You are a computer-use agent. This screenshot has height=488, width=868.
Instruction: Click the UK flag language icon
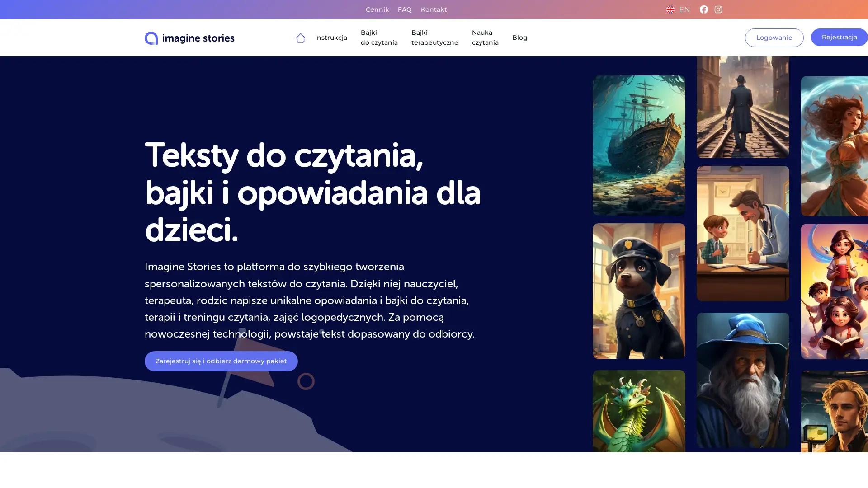[x=670, y=9]
